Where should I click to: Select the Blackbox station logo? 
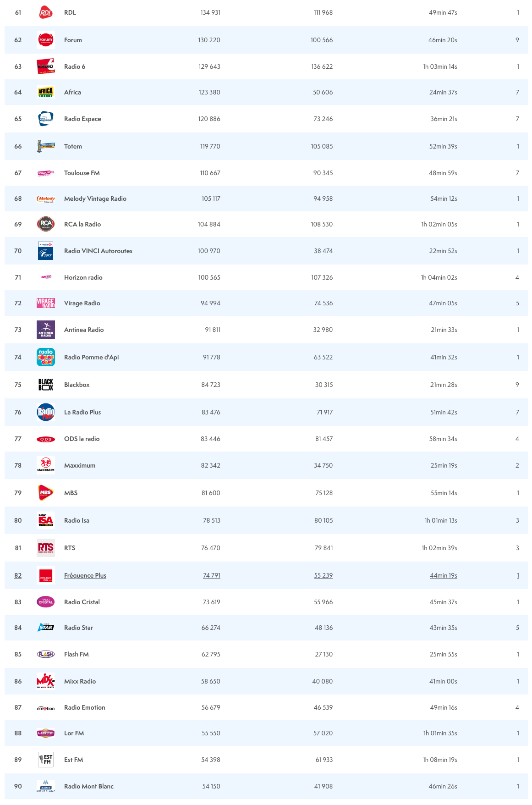46,385
